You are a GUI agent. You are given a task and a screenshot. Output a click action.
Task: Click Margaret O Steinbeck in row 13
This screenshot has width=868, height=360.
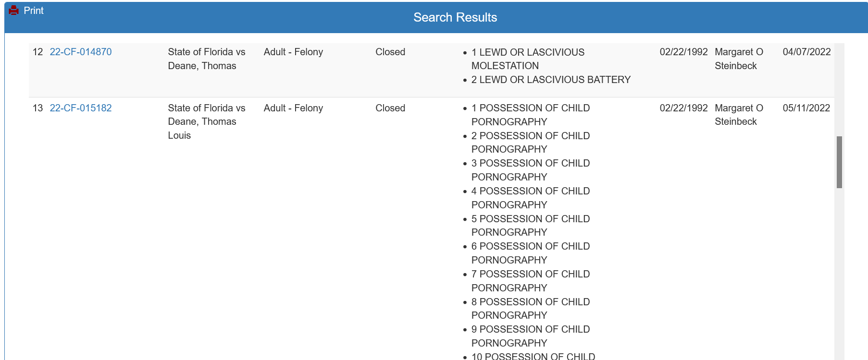pyautogui.click(x=739, y=115)
